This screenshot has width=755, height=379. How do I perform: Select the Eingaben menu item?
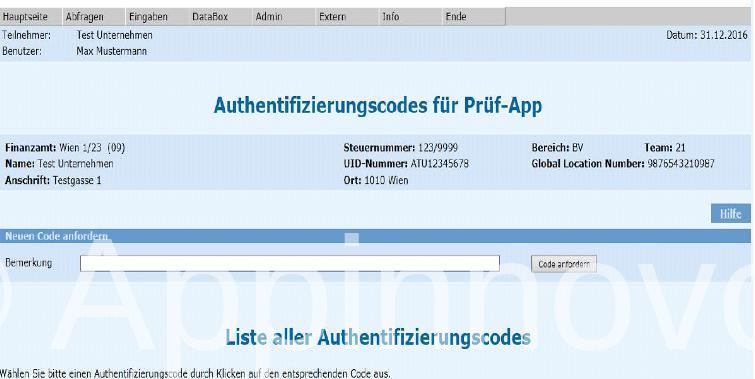pyautogui.click(x=148, y=16)
